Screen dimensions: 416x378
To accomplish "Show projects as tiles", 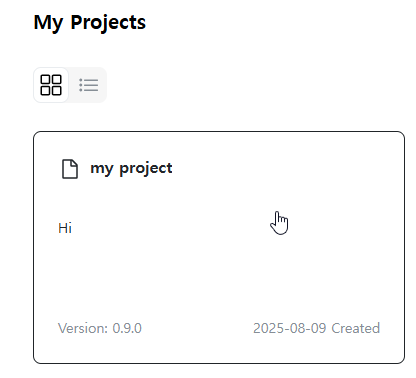I will point(51,85).
